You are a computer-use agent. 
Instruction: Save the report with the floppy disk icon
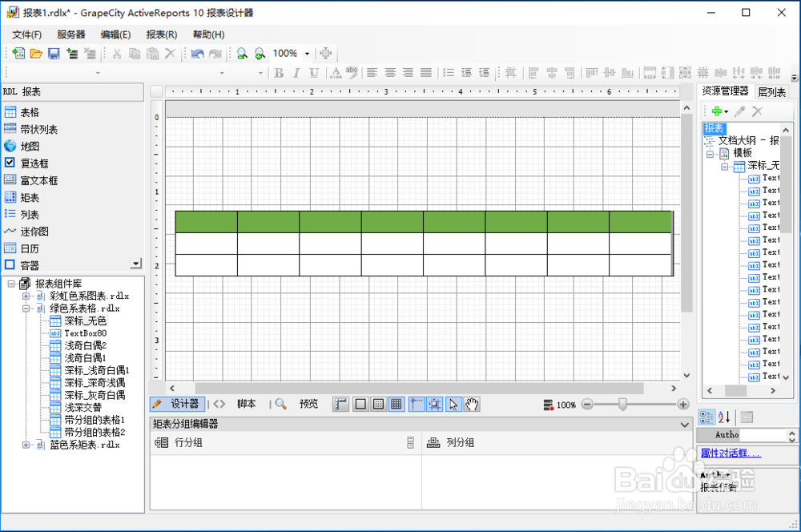[x=54, y=53]
